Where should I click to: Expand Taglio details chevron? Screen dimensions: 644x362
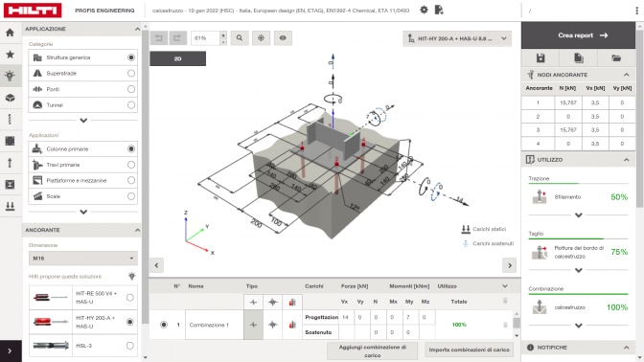pos(578,270)
